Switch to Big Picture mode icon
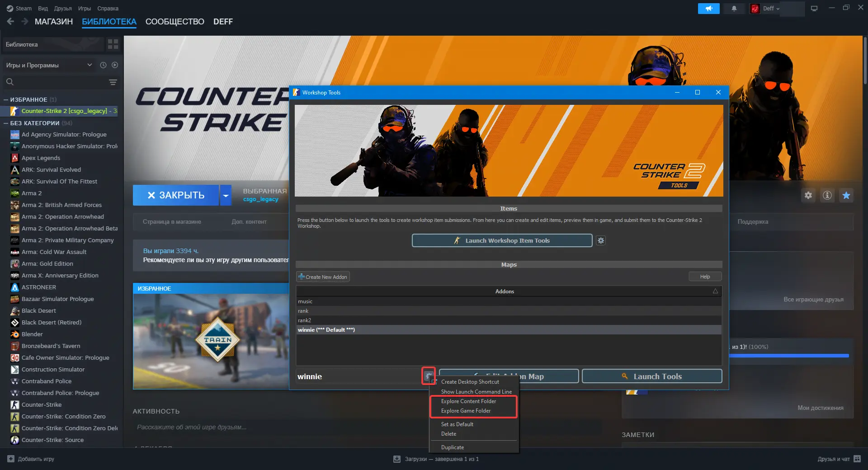Screen dimensions: 868x470 [x=814, y=9]
